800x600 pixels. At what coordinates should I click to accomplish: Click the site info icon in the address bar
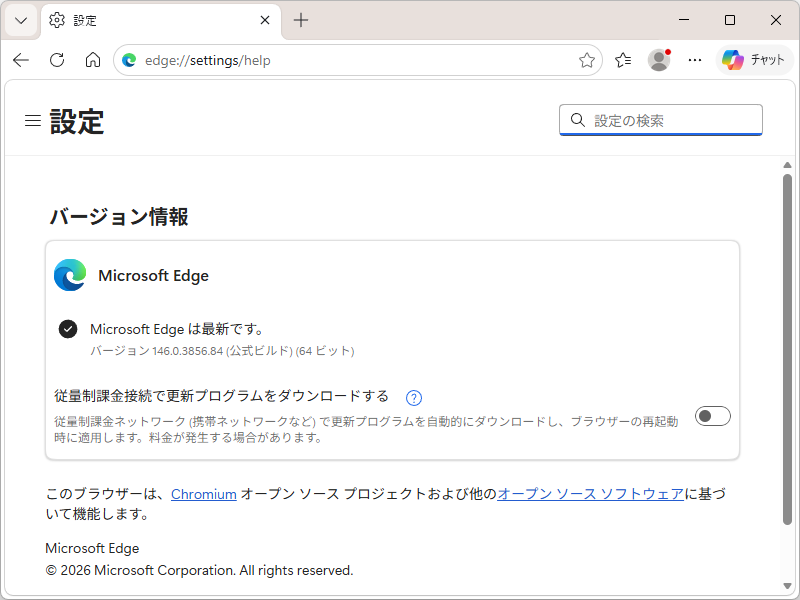click(129, 60)
